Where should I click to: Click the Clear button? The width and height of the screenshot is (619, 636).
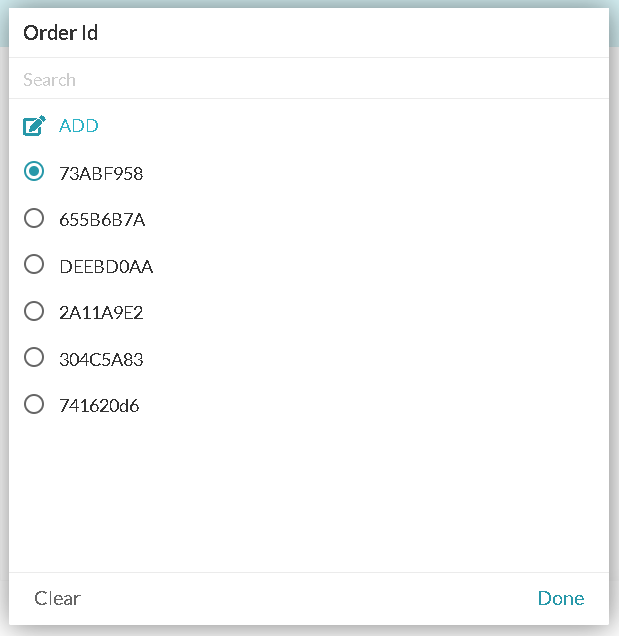pos(57,598)
